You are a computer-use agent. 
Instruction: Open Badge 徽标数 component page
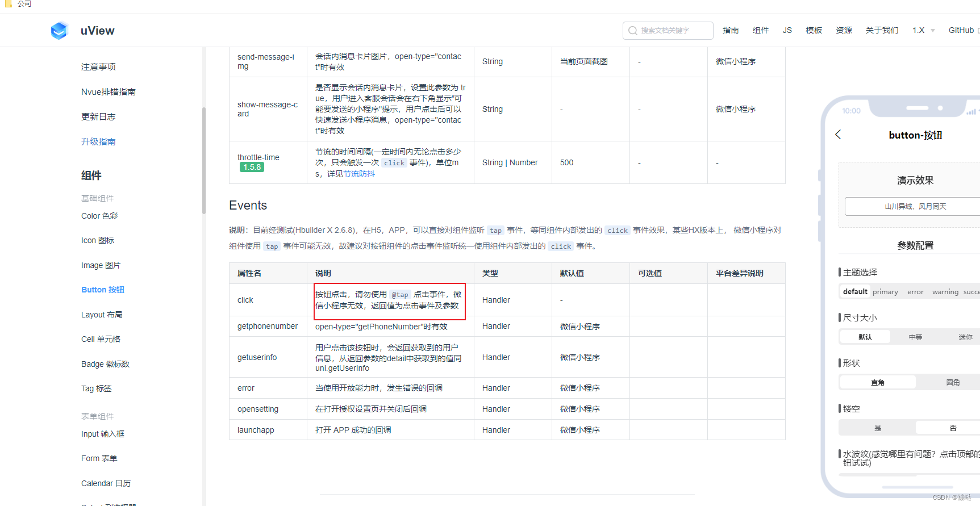point(105,364)
